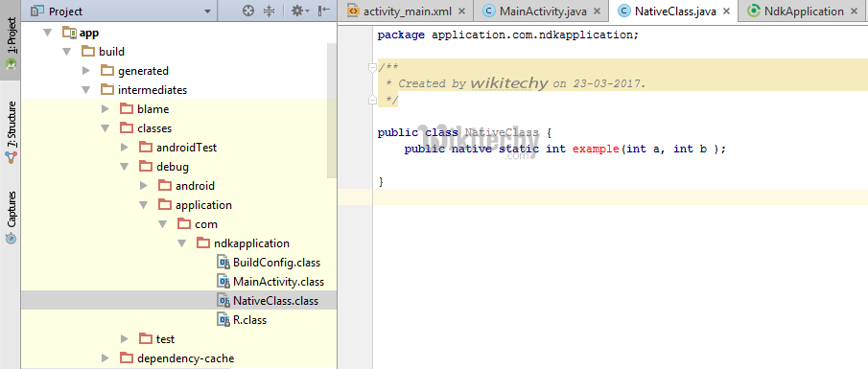The width and height of the screenshot is (868, 369).
Task: Select the app module icon
Action: click(70, 33)
